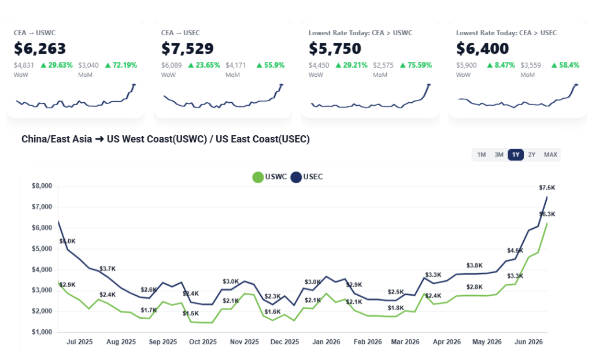Click the 75.59% MoM change
The height and width of the screenshot is (364, 592).
416,65
